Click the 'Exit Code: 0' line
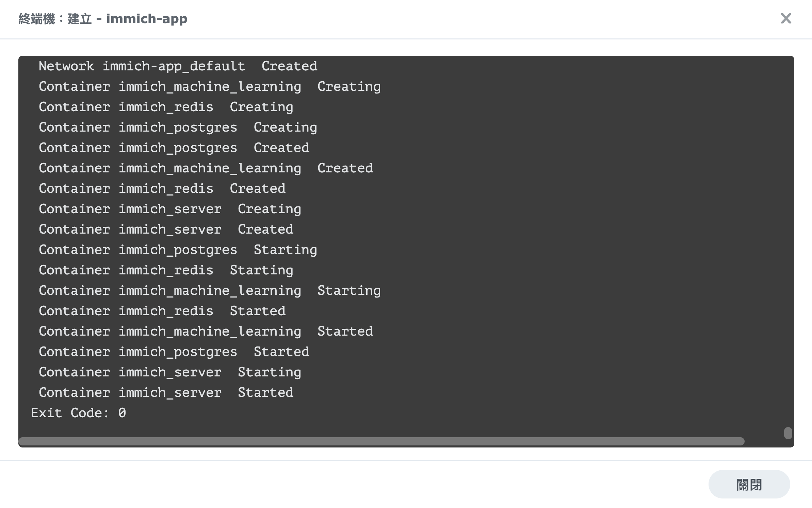Image resolution: width=812 pixels, height=508 pixels. [x=79, y=413]
